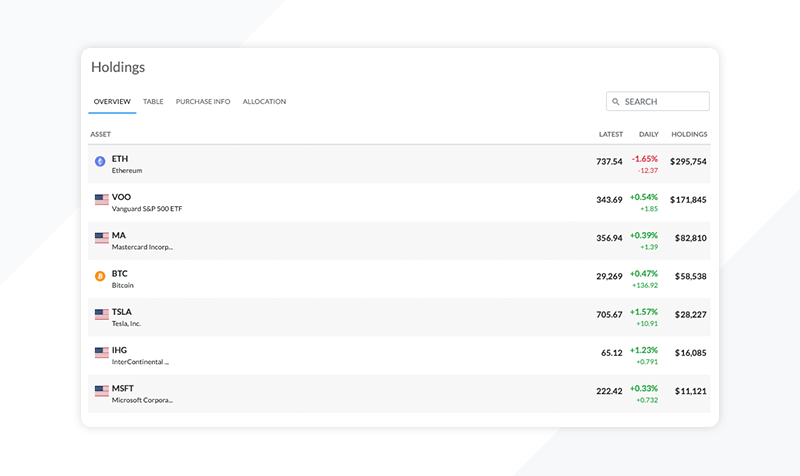
Task: Select the ETH ticker symbol
Action: (x=120, y=159)
